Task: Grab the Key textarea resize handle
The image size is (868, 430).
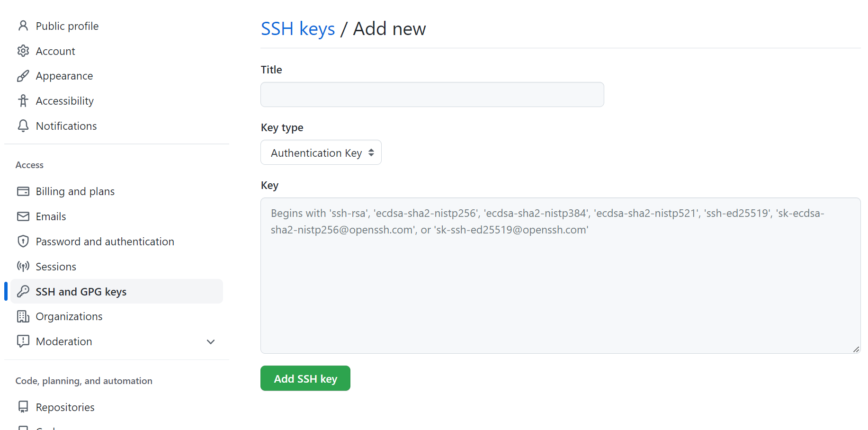Action: coord(856,349)
